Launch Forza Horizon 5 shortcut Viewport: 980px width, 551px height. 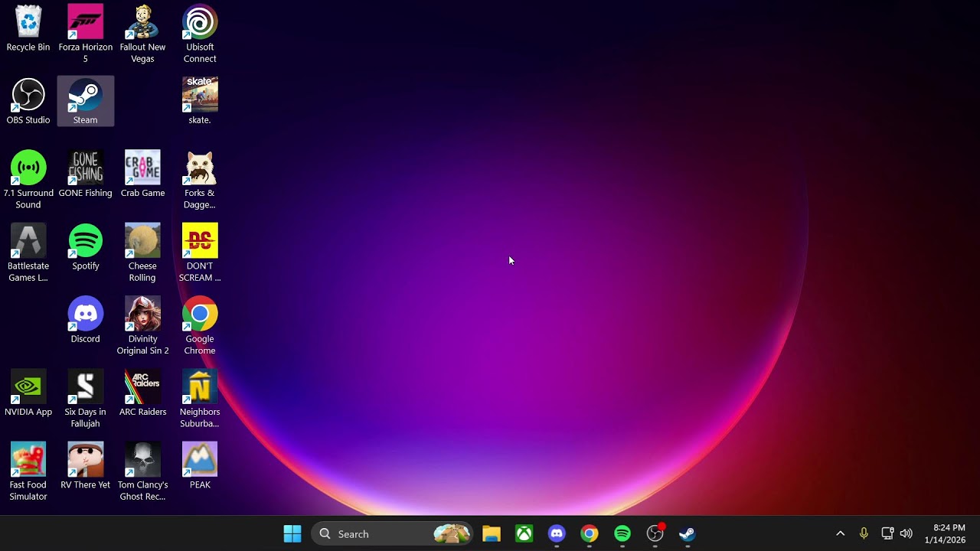point(85,34)
